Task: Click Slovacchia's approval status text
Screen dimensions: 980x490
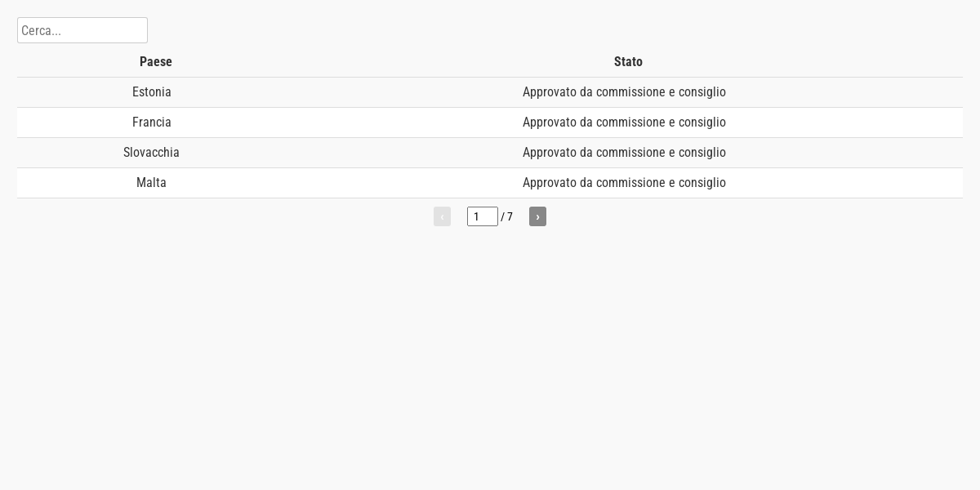Action: (624, 153)
